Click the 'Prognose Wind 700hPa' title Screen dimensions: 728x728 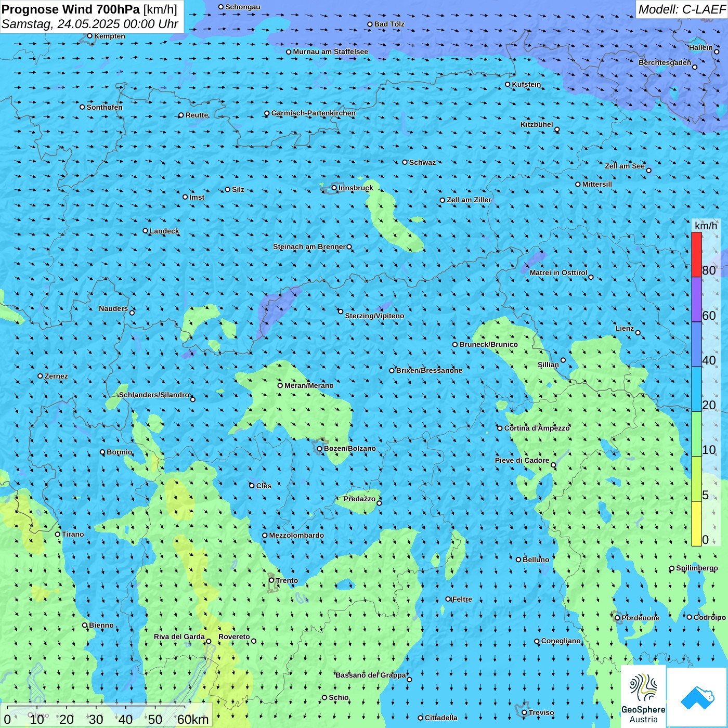click(71, 9)
